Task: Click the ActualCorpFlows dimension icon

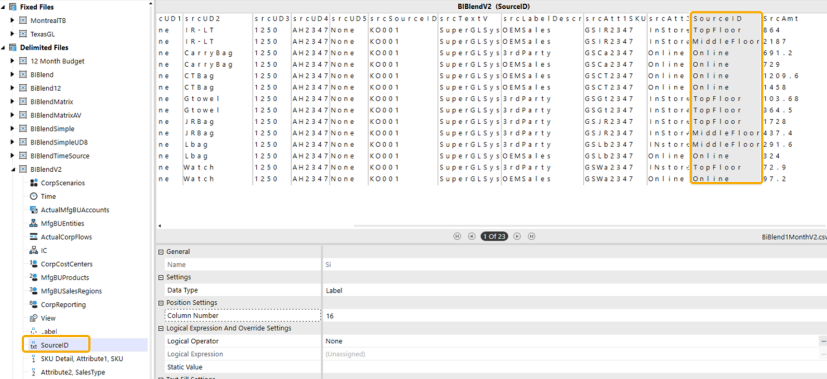Action: click(34, 237)
